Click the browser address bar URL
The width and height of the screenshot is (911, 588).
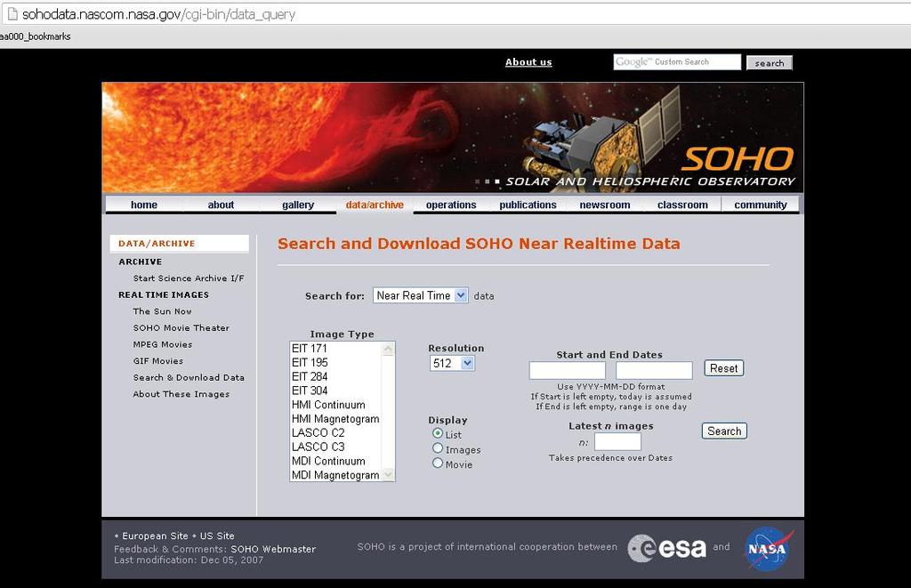point(158,14)
